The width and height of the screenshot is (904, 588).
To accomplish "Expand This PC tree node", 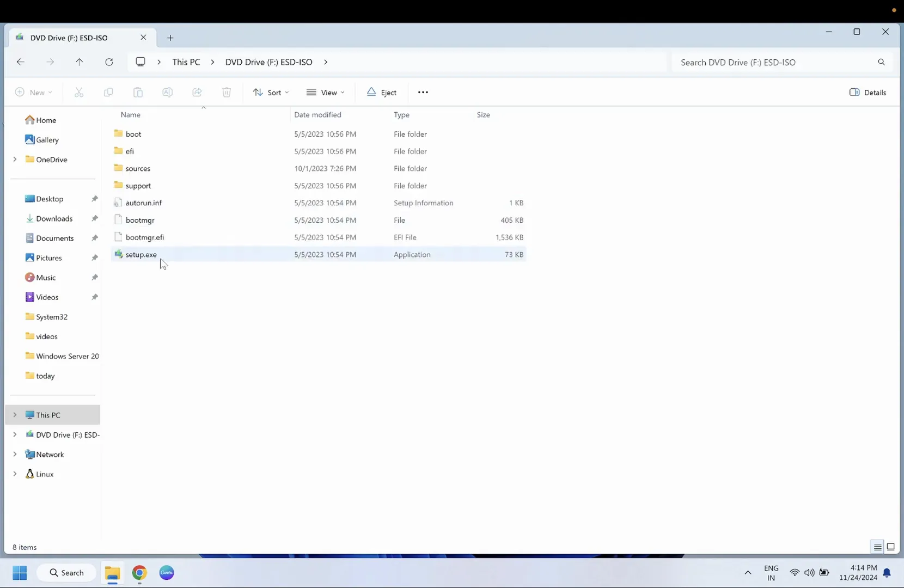I will [x=15, y=415].
